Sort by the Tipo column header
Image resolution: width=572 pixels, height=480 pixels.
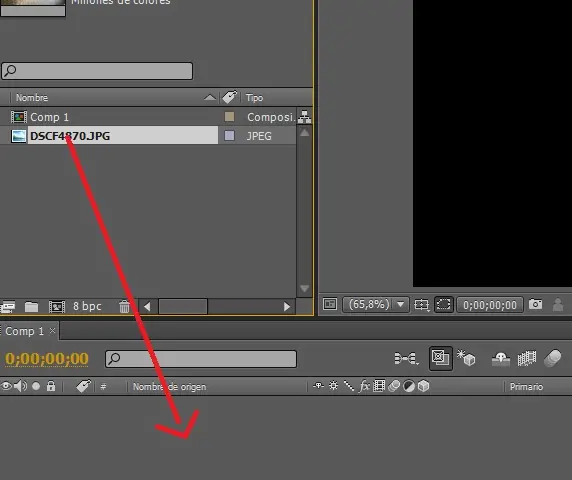254,98
